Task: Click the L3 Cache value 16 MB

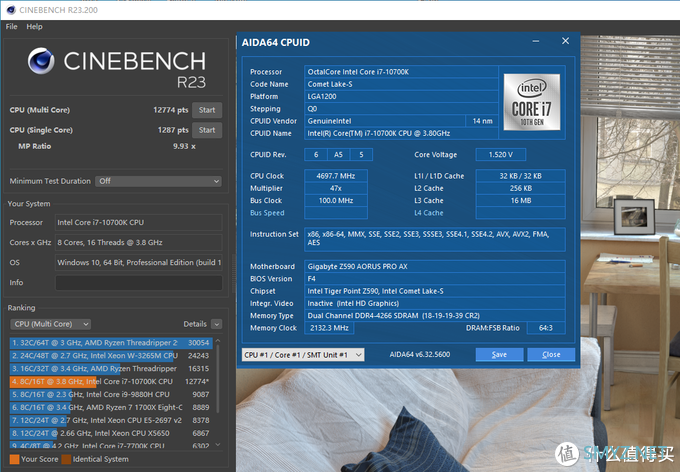Action: point(521,200)
